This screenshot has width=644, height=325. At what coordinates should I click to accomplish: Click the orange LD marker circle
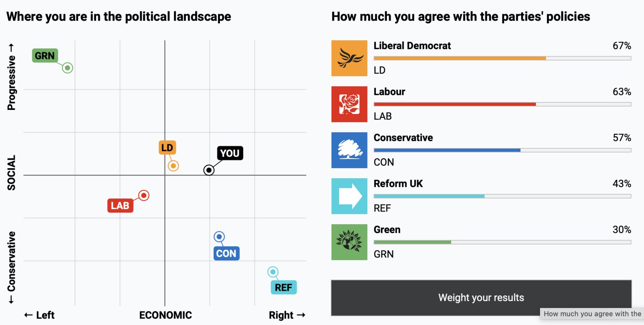click(x=173, y=166)
